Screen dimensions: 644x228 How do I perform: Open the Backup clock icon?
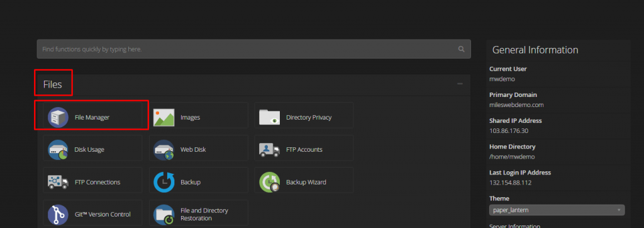(x=164, y=182)
